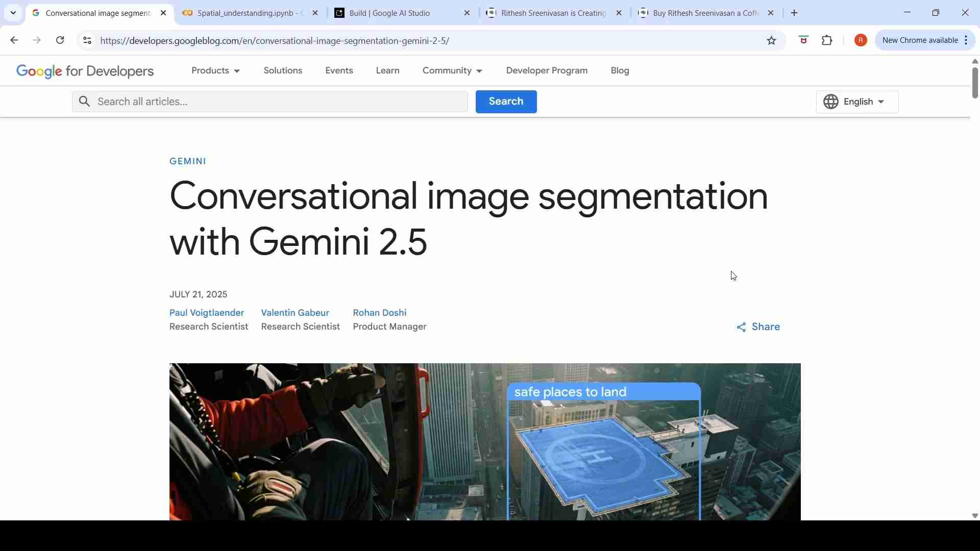Click the globe icon next to English
This screenshot has width=980, height=551.
click(x=831, y=102)
